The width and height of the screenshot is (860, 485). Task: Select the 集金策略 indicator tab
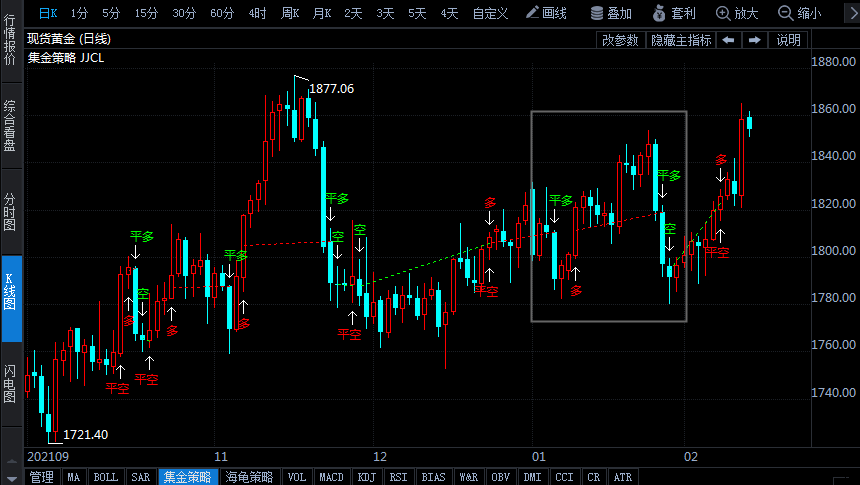click(x=188, y=477)
